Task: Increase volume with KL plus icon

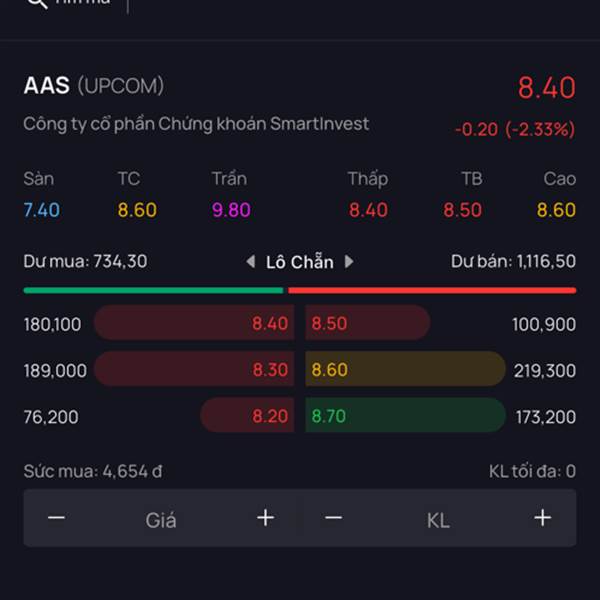Action: [x=543, y=518]
